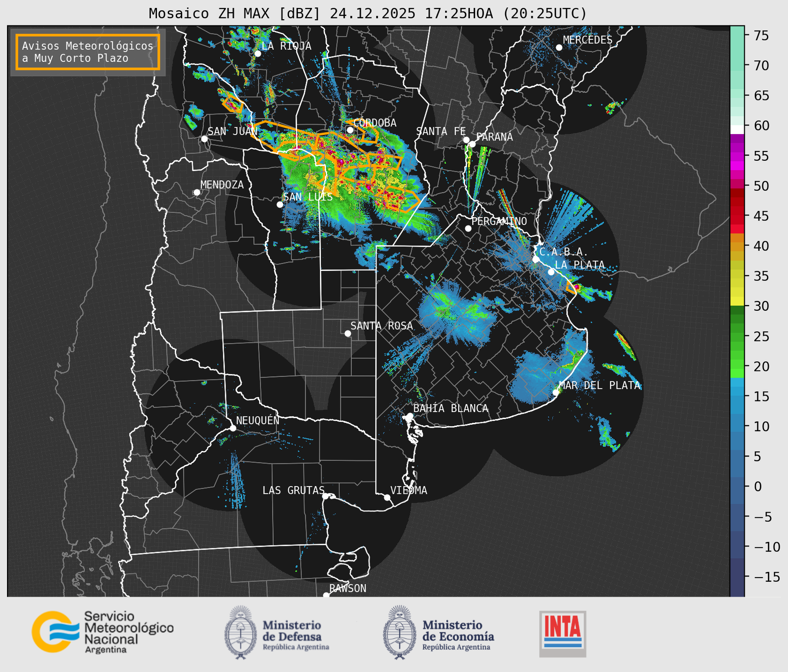Click the 'MENDOZA' map label
The width and height of the screenshot is (788, 672).
(222, 185)
